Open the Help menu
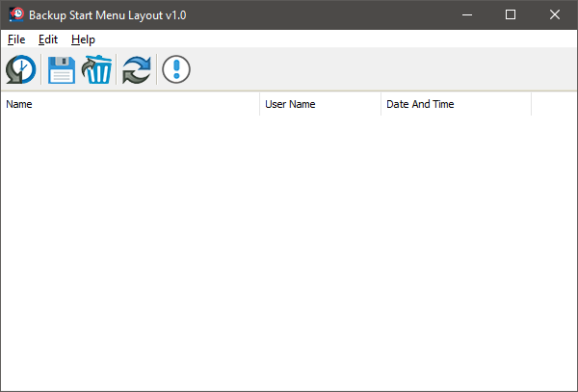 coord(83,39)
